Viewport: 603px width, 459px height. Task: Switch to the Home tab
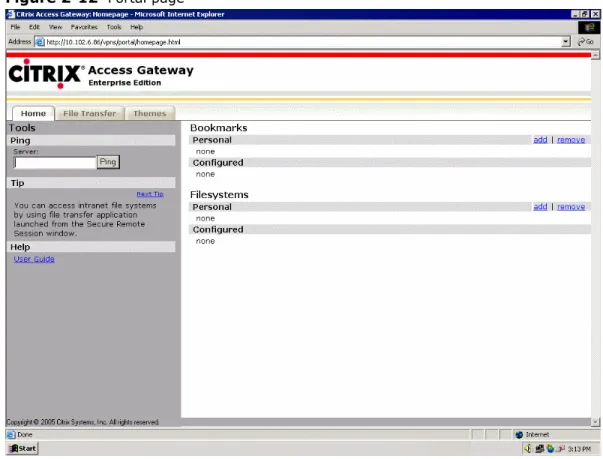[33, 113]
